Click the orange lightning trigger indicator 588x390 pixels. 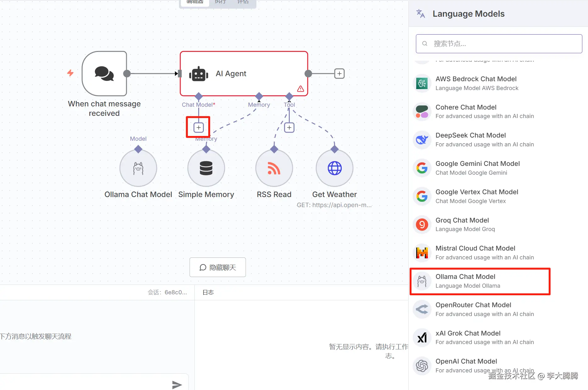click(70, 73)
